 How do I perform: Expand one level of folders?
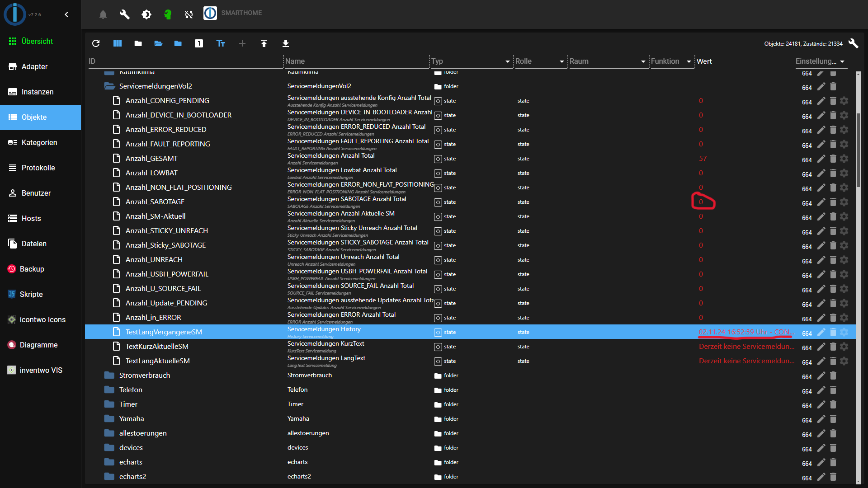(158, 43)
